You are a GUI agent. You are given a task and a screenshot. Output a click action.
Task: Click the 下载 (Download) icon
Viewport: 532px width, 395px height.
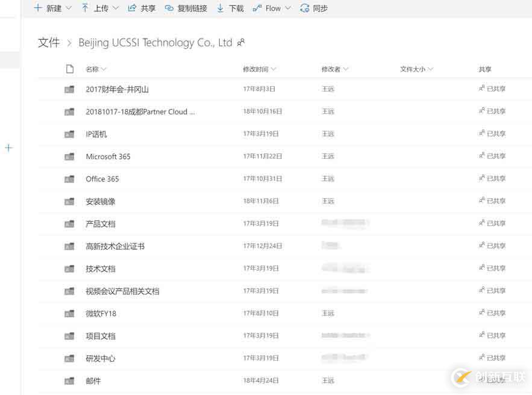pyautogui.click(x=221, y=8)
